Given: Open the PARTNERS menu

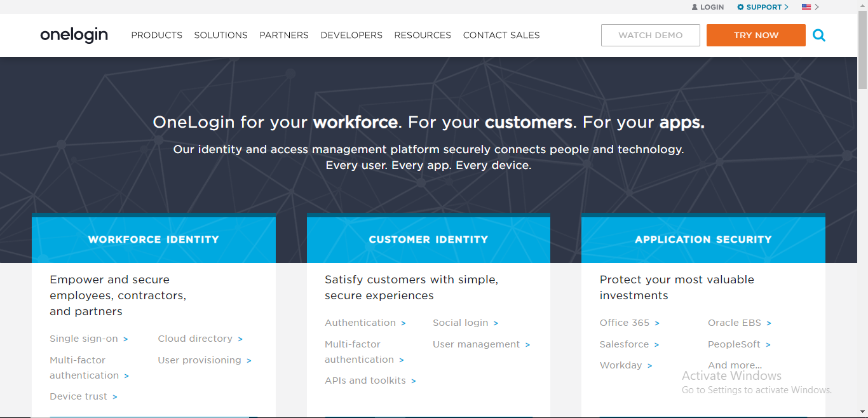Looking at the screenshot, I should (x=284, y=36).
